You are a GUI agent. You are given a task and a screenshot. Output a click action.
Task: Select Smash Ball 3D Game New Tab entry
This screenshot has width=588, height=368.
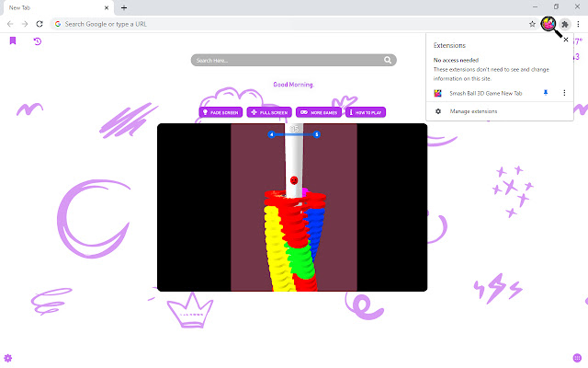point(486,93)
